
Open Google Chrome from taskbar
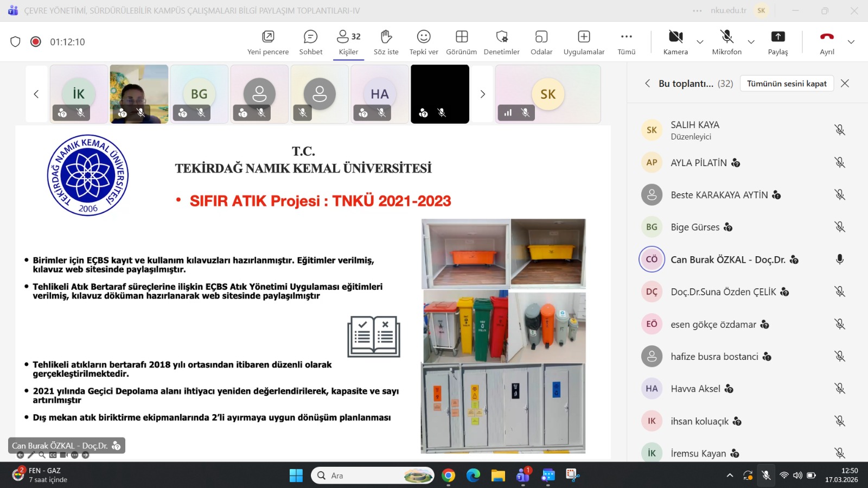click(x=448, y=476)
